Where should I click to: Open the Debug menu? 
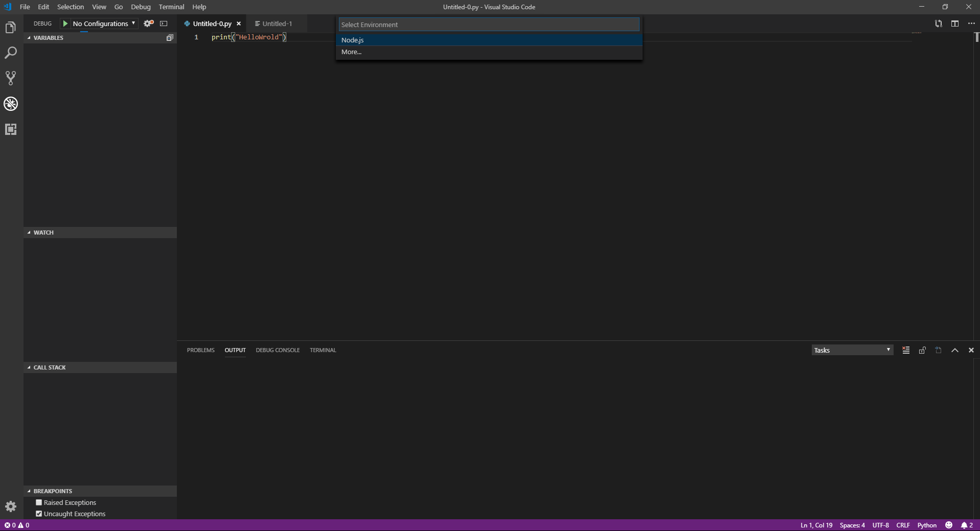pos(141,7)
